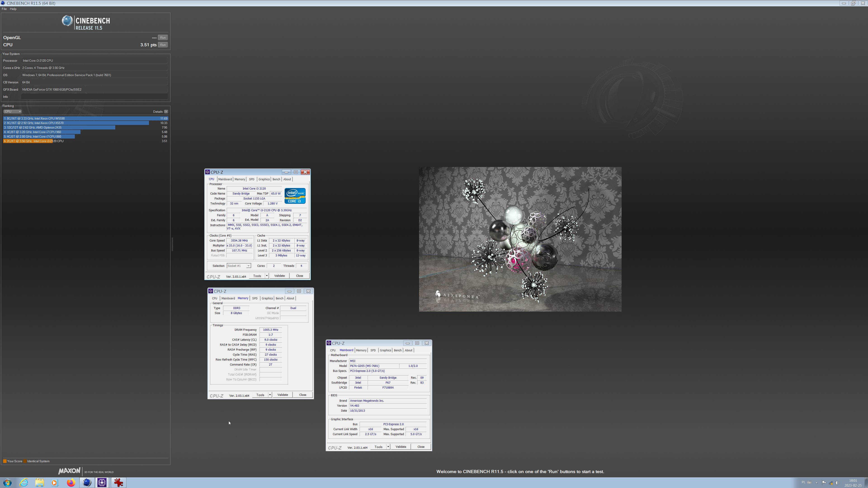Toggle the ranking Details button
The width and height of the screenshot is (868, 488).
pyautogui.click(x=166, y=111)
